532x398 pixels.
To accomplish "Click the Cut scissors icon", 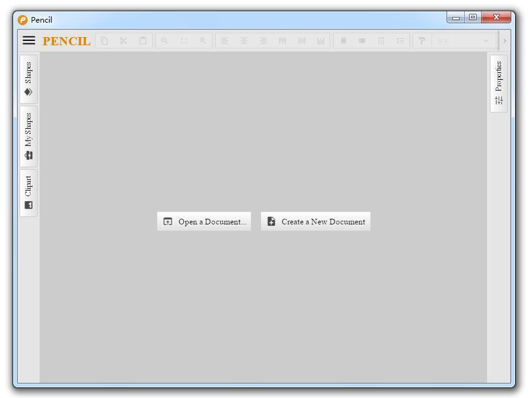I will click(x=123, y=41).
